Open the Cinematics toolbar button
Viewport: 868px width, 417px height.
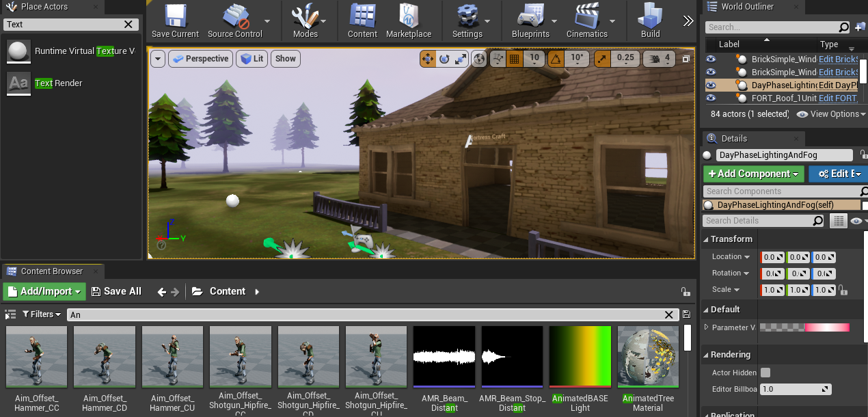[x=586, y=21]
